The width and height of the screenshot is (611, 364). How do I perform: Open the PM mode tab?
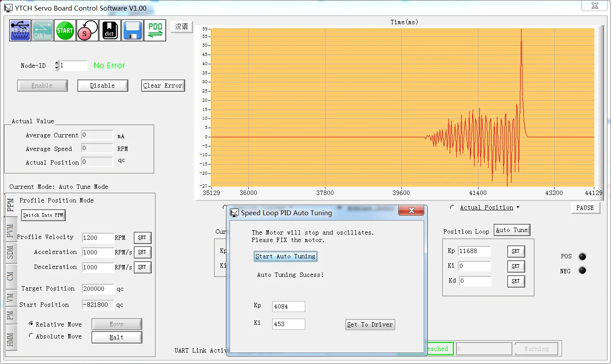point(11,316)
